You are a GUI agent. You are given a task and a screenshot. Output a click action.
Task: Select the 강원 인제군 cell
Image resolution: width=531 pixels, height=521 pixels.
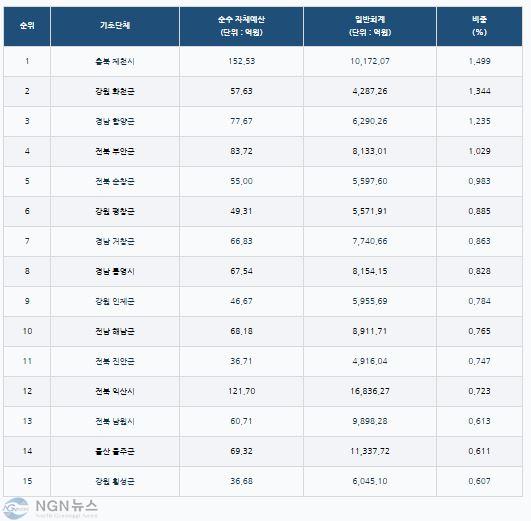pos(115,301)
